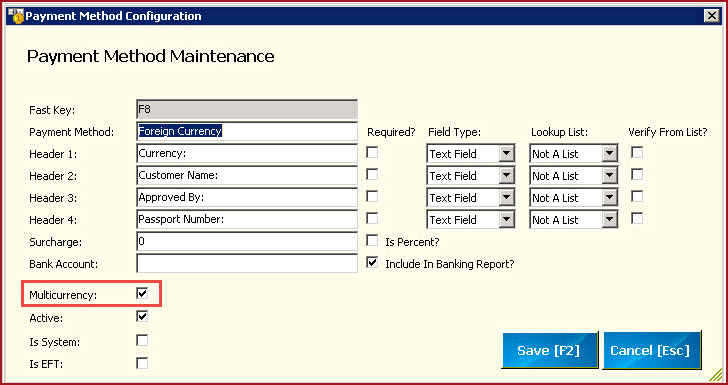The width and height of the screenshot is (728, 385).
Task: Select the Header 4 Passport Number field
Action: tap(247, 219)
